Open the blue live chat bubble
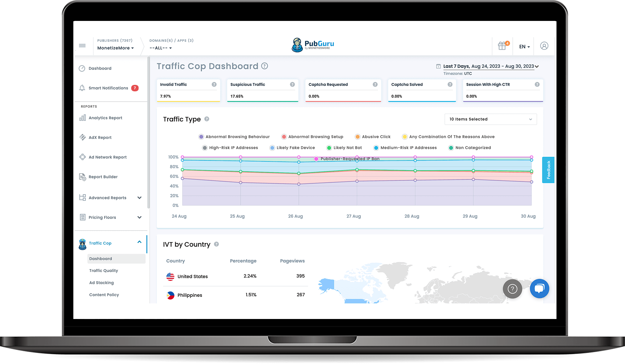The width and height of the screenshot is (625, 364). point(539,288)
